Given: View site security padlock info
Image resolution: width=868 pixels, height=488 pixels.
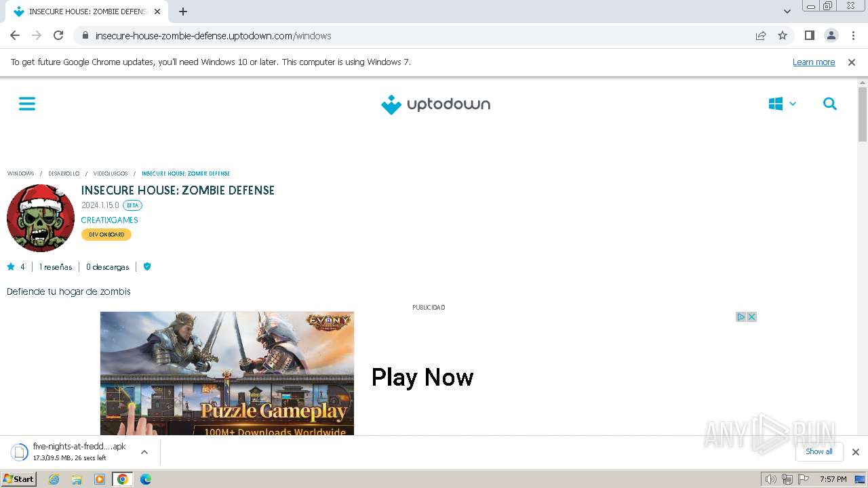Looking at the screenshot, I should (85, 35).
